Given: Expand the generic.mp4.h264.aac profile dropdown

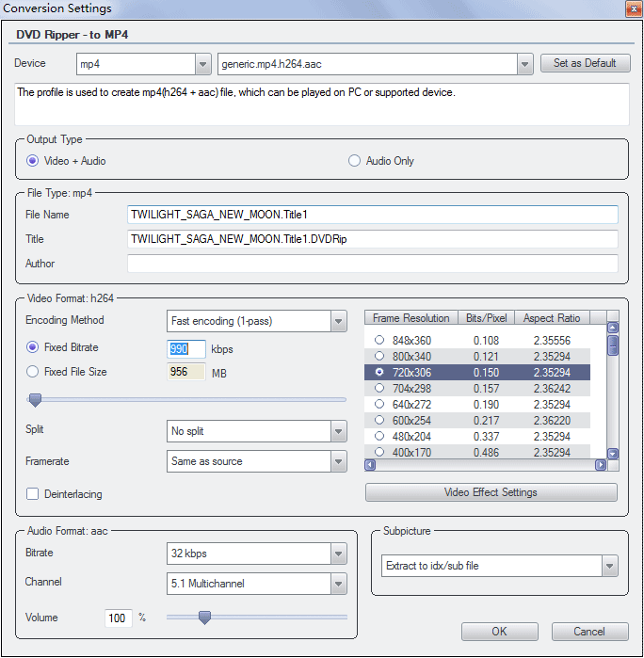Looking at the screenshot, I should click(524, 64).
